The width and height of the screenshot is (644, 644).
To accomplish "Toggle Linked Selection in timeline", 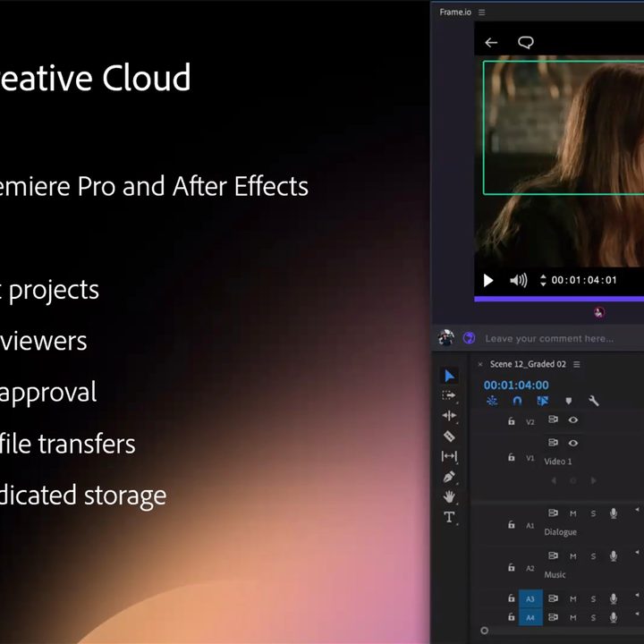I will [x=543, y=401].
